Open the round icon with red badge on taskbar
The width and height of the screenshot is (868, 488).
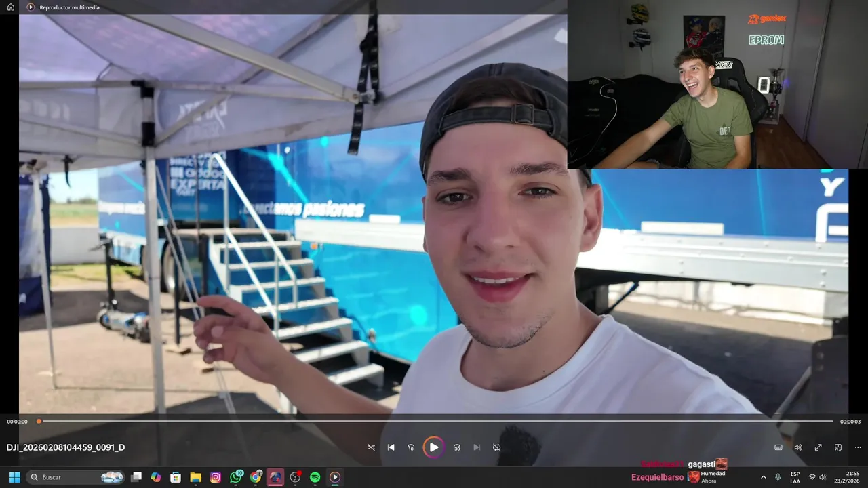tap(295, 477)
